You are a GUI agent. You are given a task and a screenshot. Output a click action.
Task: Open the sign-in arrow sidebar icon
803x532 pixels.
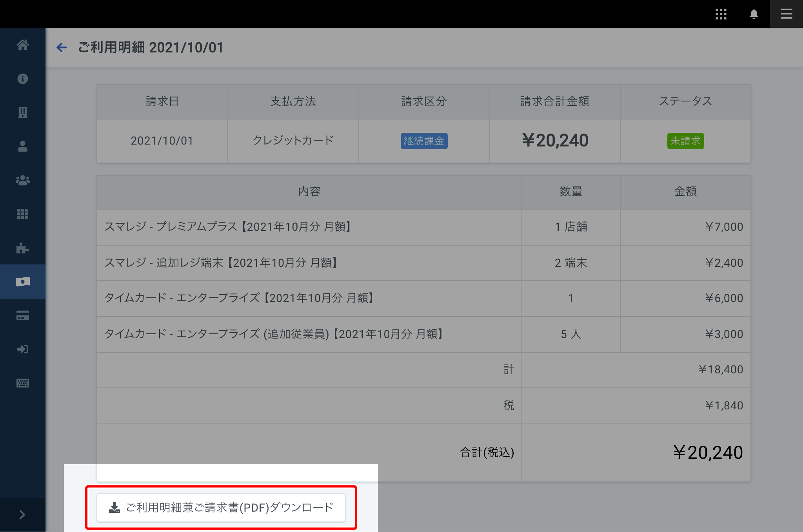click(x=23, y=349)
